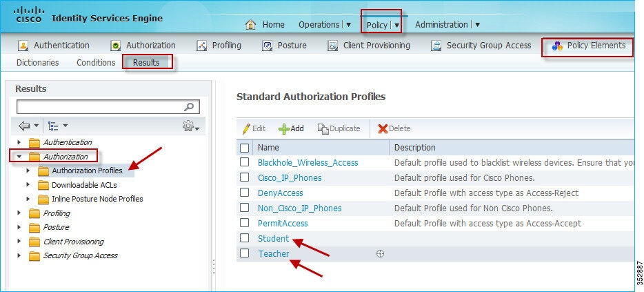Expand the Security Group Access node arrow

click(x=19, y=255)
